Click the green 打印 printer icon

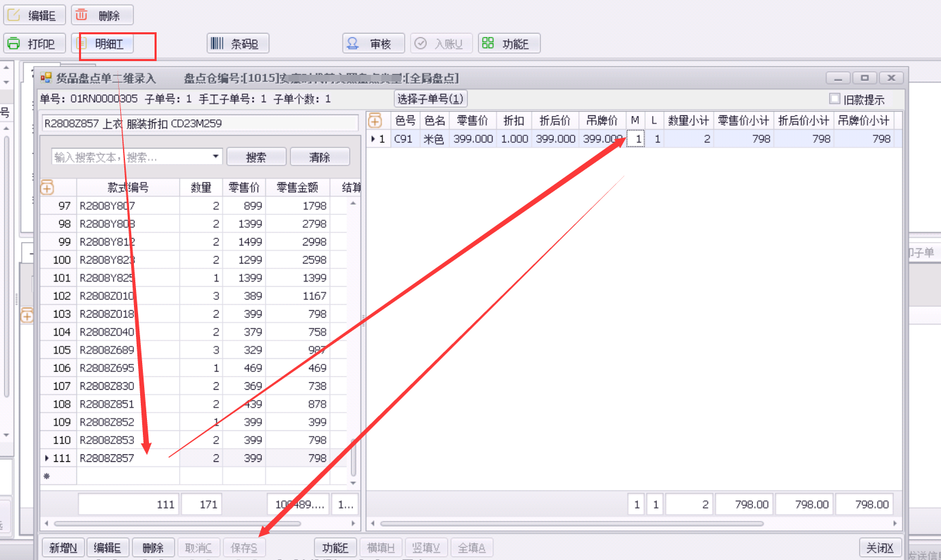click(14, 44)
